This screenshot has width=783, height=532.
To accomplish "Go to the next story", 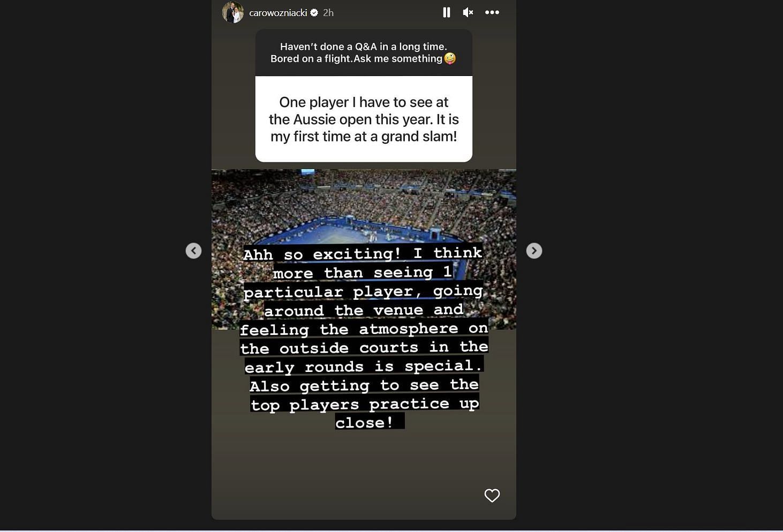I will click(534, 250).
